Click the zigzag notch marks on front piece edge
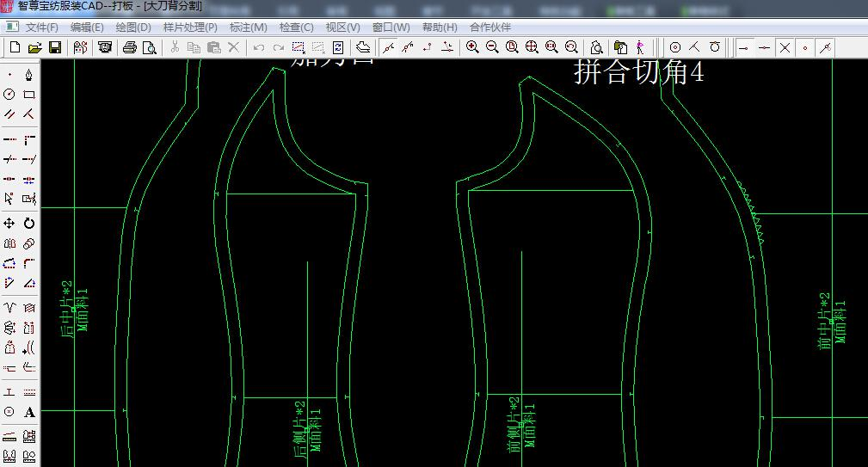868x467 pixels. click(x=752, y=213)
